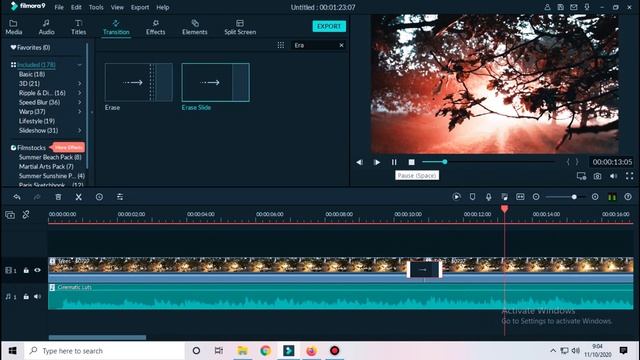Open preview display settings icon
The image size is (640, 360).
point(581,176)
